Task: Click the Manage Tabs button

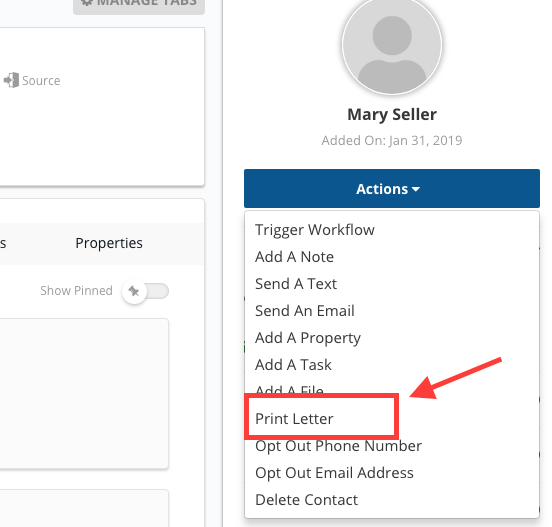Action: click(139, 4)
